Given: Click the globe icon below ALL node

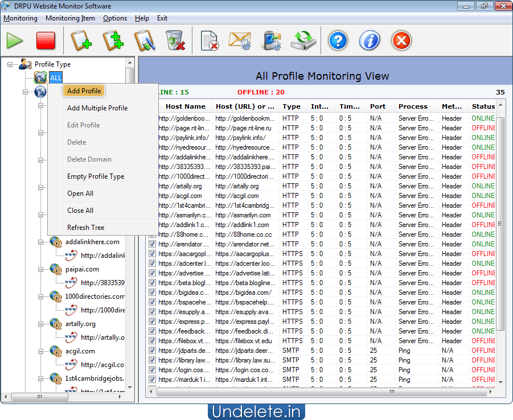Looking at the screenshot, I should tap(40, 92).
